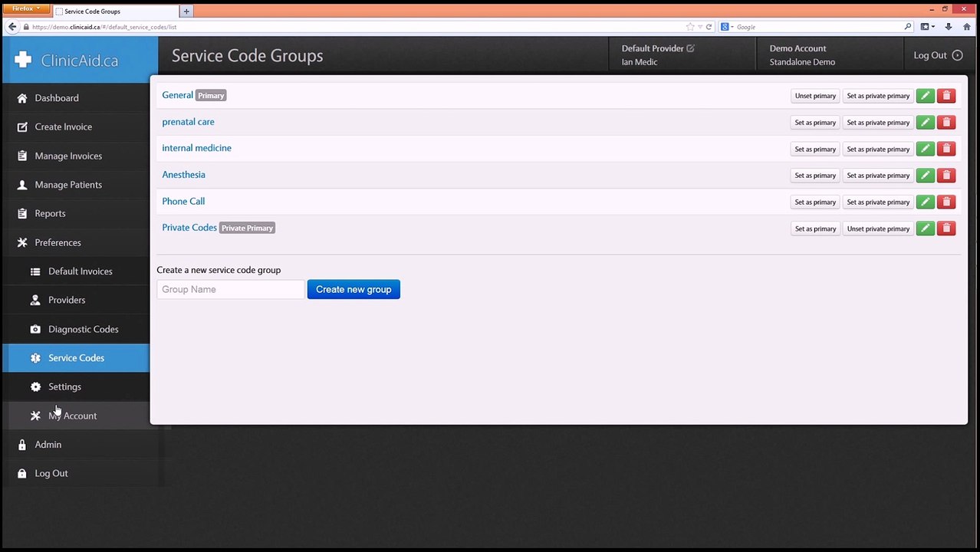Viewport: 980px width, 552px height.
Task: Edit the internal medicine group with pencil icon
Action: [925, 149]
